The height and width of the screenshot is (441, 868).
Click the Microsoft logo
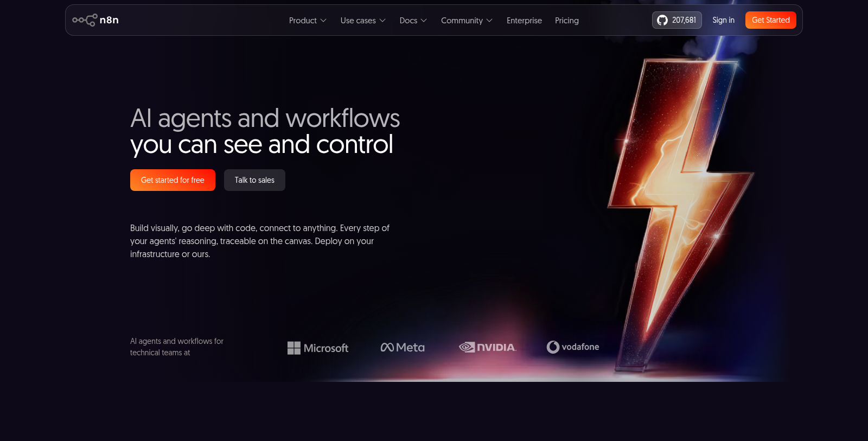(318, 348)
